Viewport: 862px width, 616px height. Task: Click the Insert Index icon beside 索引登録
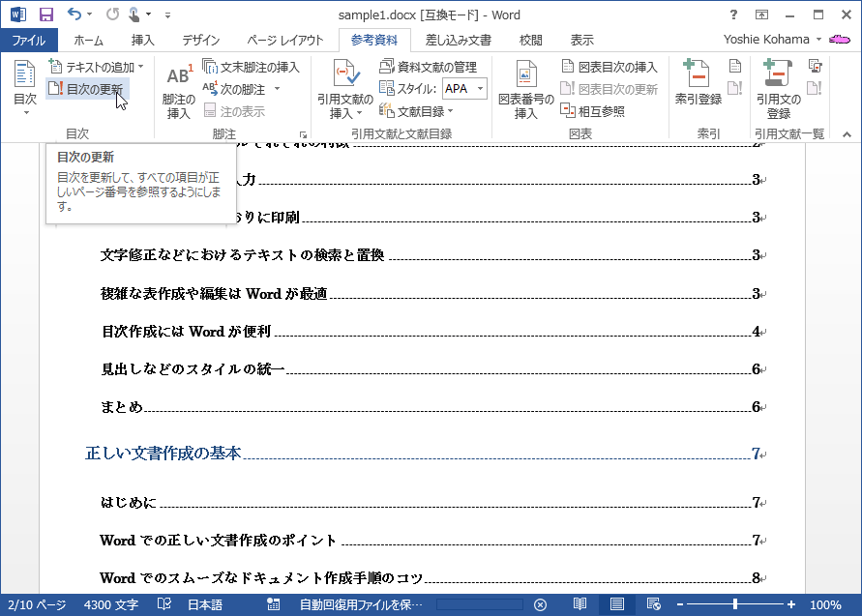pos(735,67)
